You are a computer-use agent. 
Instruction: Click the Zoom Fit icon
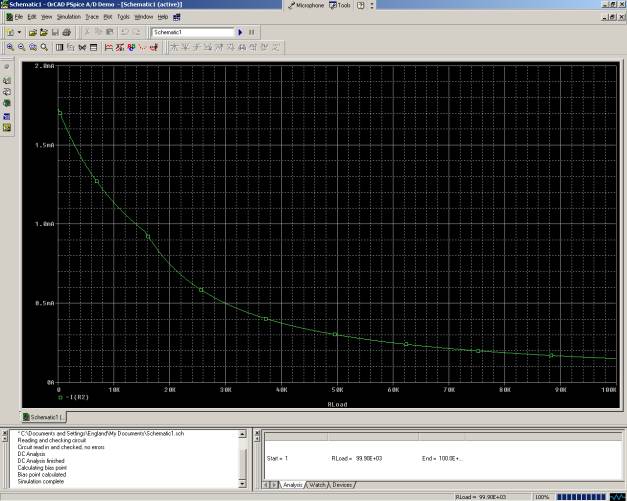click(45, 47)
